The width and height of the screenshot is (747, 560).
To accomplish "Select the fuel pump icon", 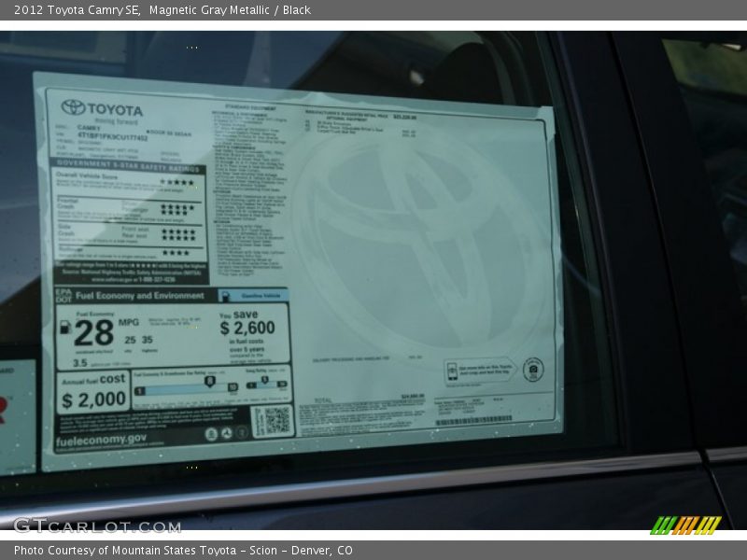I will tap(64, 328).
